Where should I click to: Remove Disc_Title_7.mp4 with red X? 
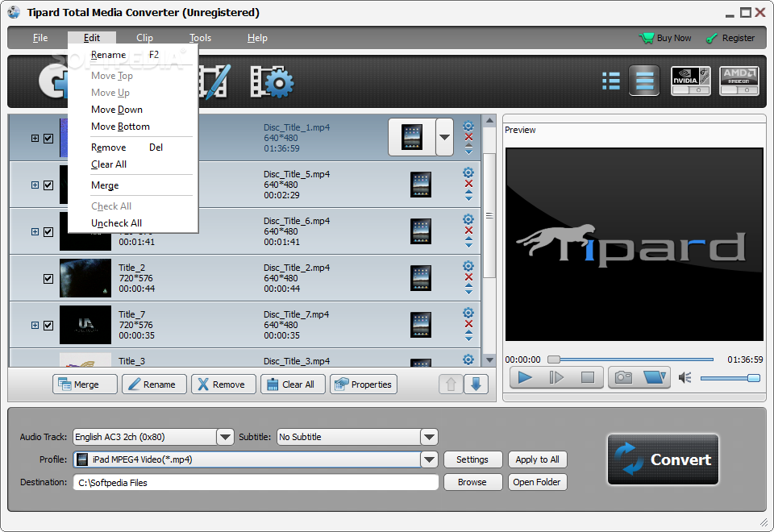click(x=468, y=324)
